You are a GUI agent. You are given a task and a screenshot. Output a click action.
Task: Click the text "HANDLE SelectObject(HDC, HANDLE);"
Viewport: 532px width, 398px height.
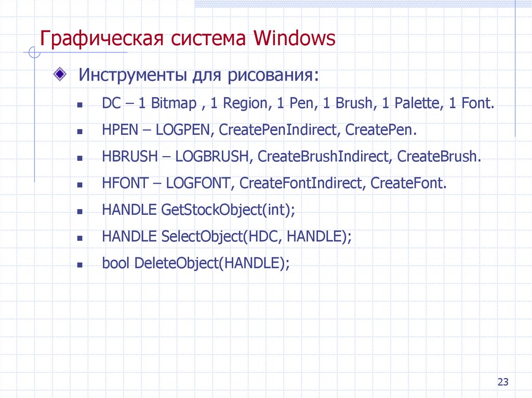coord(227,237)
